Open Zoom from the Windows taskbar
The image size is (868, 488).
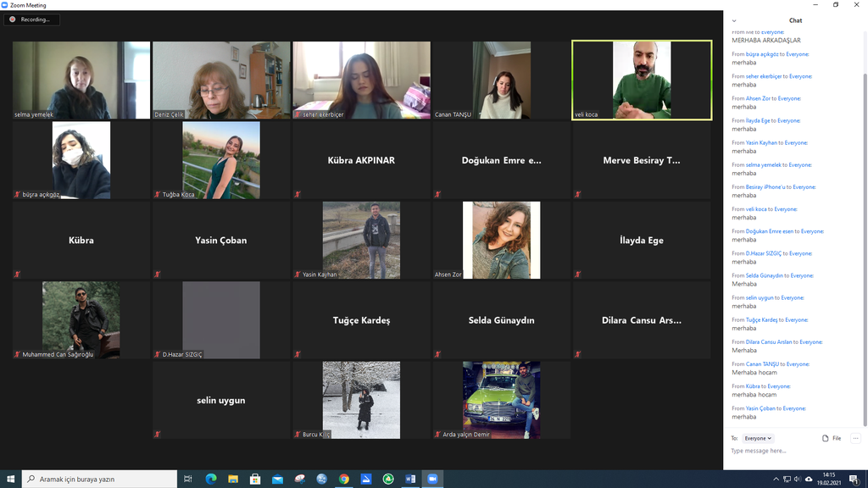(x=432, y=479)
